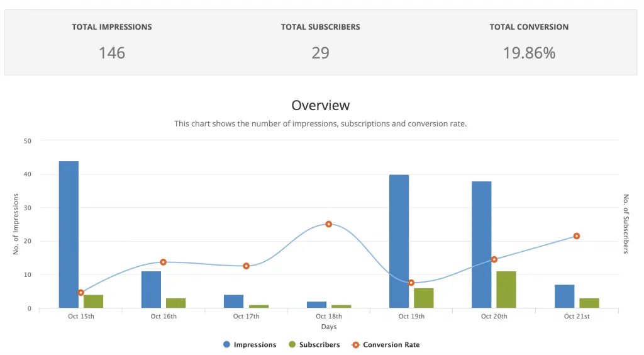Click the Oct 20th blue impressions bar
The image size is (644, 355).
coord(481,244)
